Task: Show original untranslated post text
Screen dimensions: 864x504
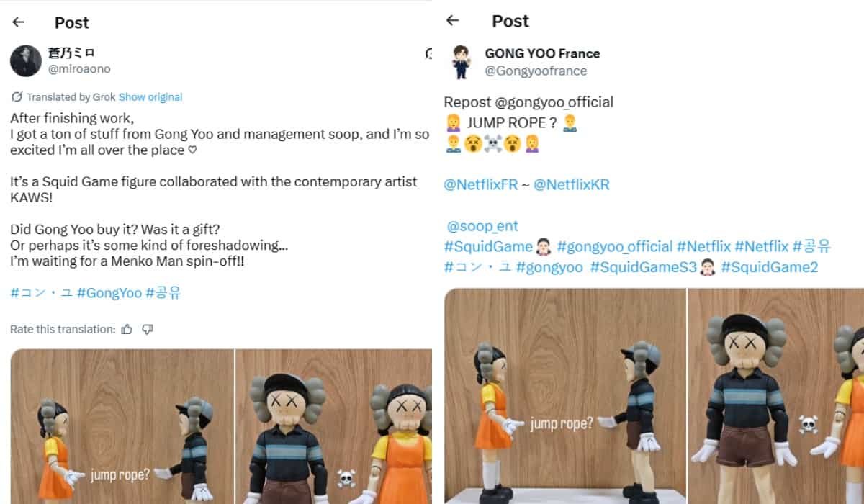Action: (150, 97)
